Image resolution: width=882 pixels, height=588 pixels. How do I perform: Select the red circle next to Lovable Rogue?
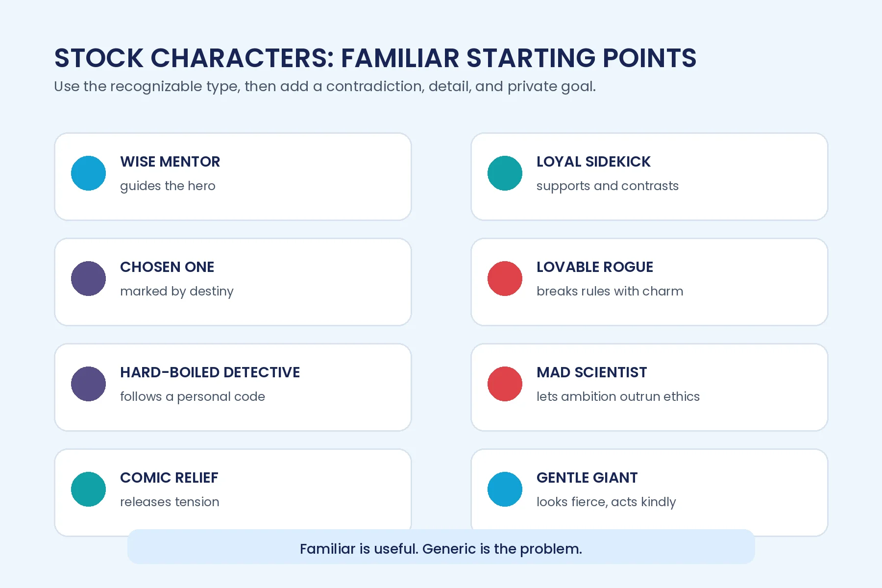[505, 278]
